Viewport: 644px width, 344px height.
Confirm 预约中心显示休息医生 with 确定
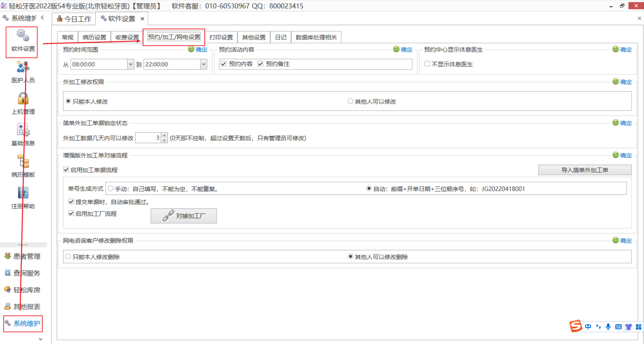[622, 49]
